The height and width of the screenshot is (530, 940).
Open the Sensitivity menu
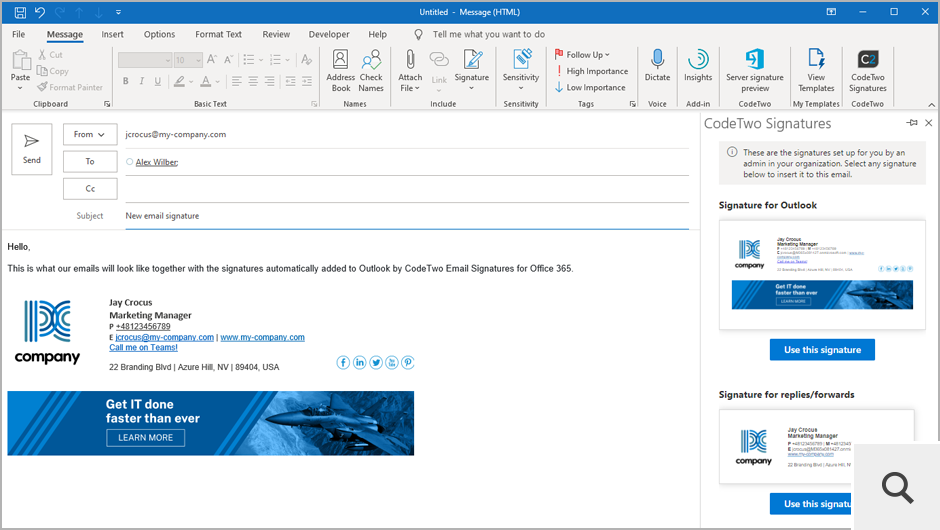520,71
